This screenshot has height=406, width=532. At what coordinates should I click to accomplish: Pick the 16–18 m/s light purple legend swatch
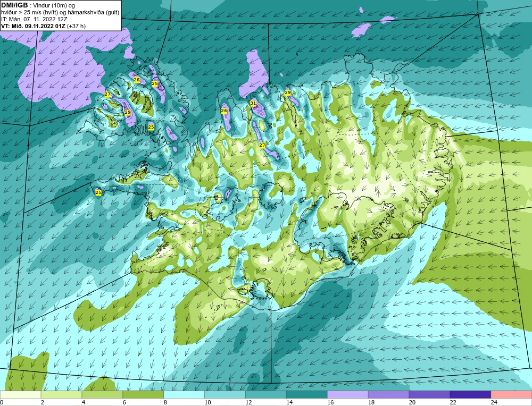click(x=348, y=394)
